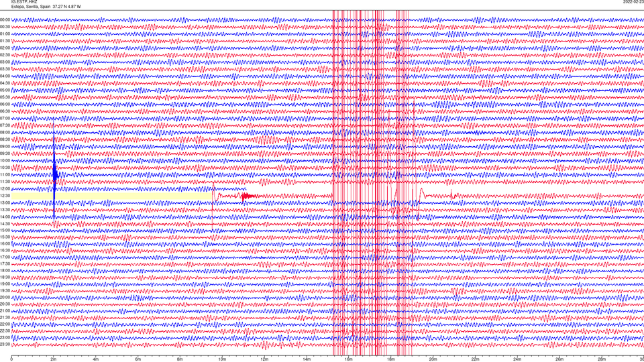This screenshot has height=362, width=644.
Task: Select the 6m axis tick label
Action: coord(138,359)
